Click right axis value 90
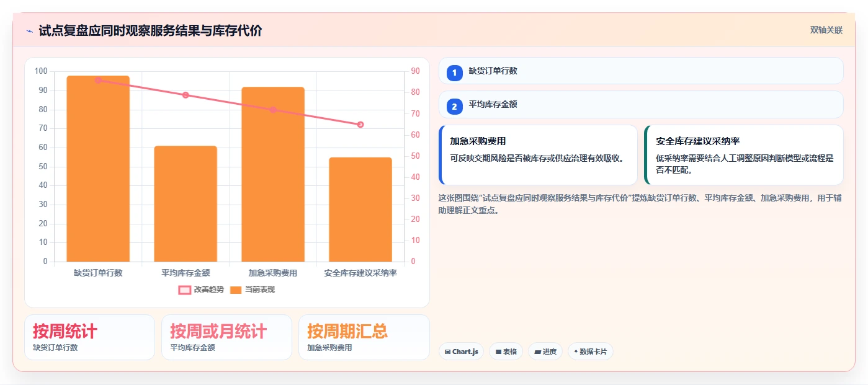 tap(415, 71)
